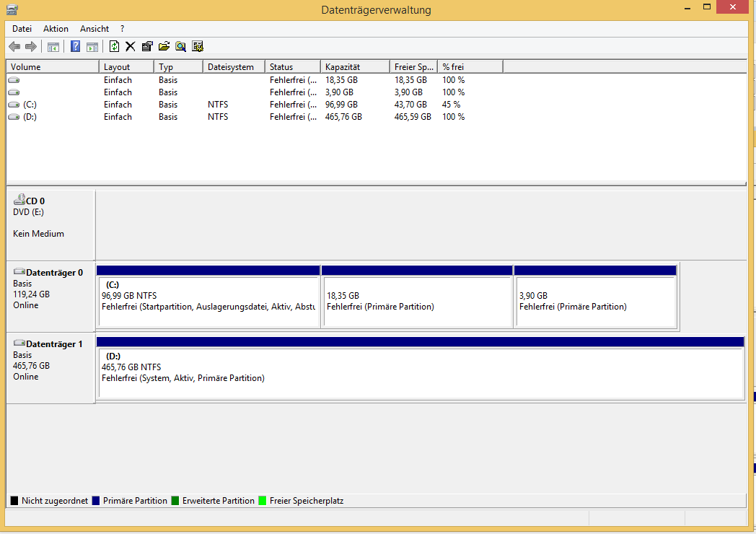
Task: Click the Freier Speicherplatz legend label
Action: [x=307, y=501]
